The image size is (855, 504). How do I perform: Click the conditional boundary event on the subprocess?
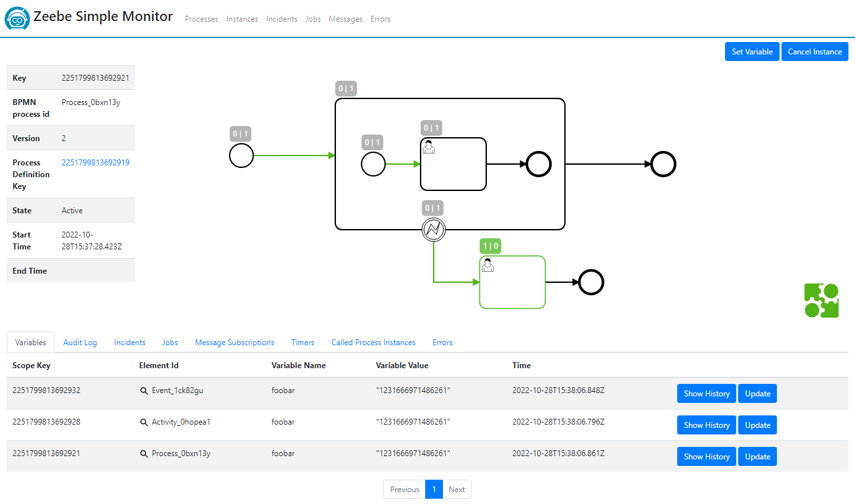[x=434, y=230]
